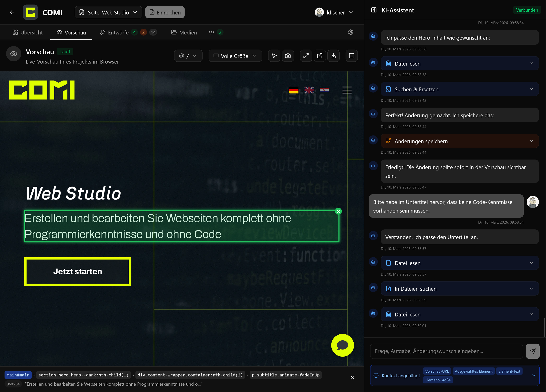Click the Vorschau-URL context tag
This screenshot has width=546, height=392.
[x=437, y=371]
